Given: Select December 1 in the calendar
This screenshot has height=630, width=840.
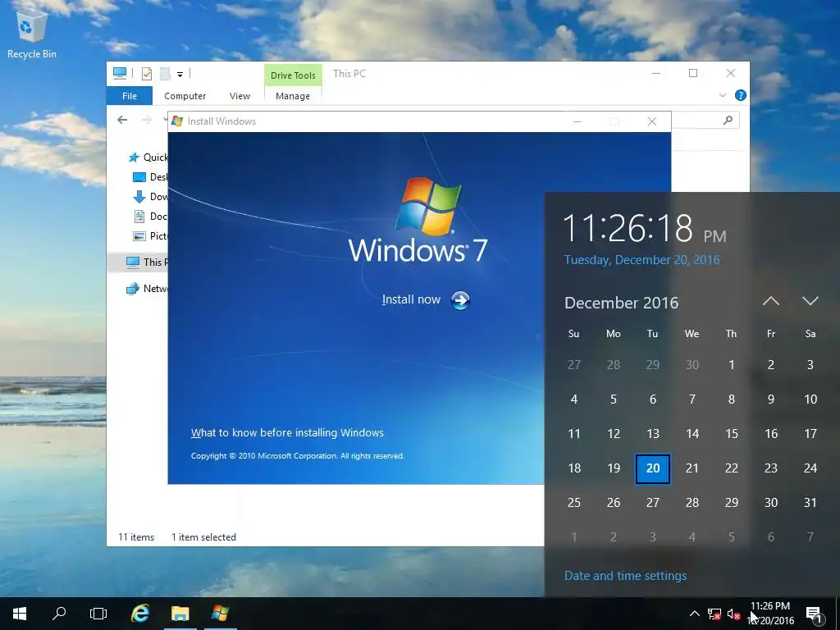Looking at the screenshot, I should (x=731, y=365).
